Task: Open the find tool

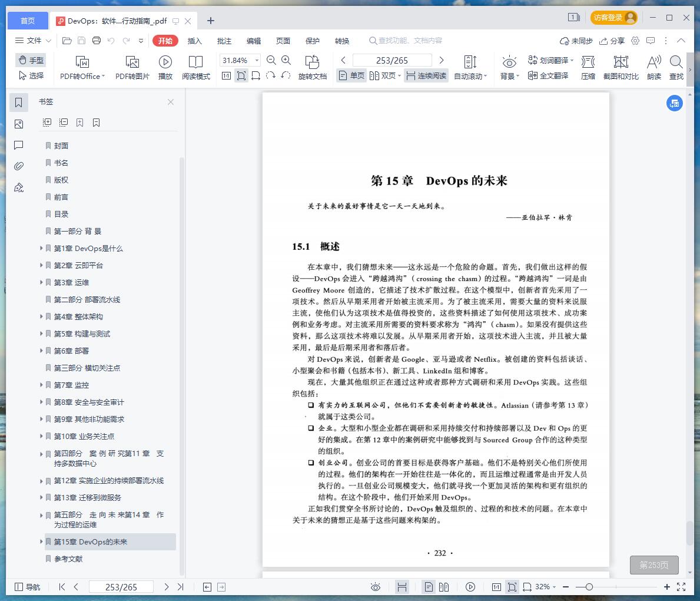Action: coord(676,68)
